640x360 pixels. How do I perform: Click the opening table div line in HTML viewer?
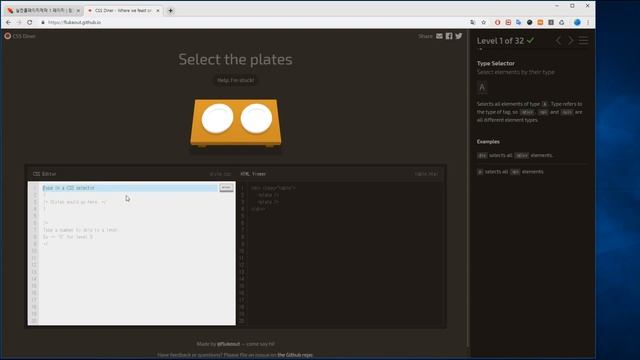pos(273,188)
